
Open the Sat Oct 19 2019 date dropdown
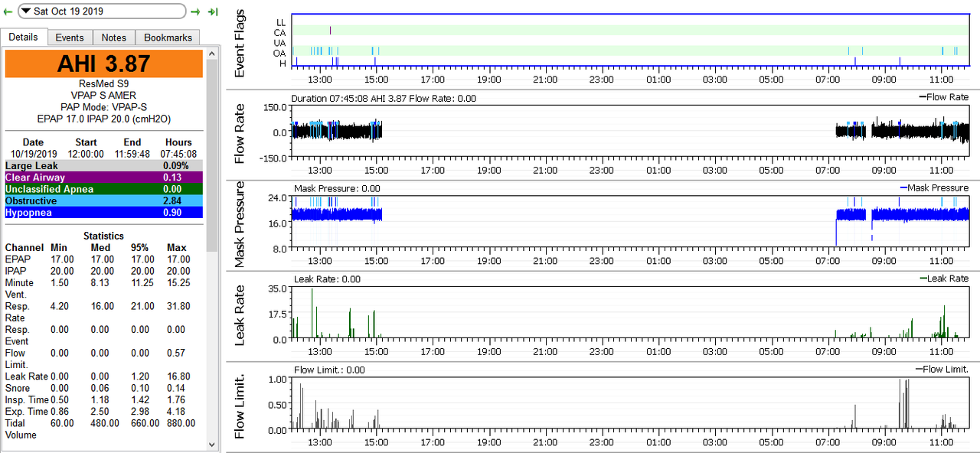click(x=101, y=11)
